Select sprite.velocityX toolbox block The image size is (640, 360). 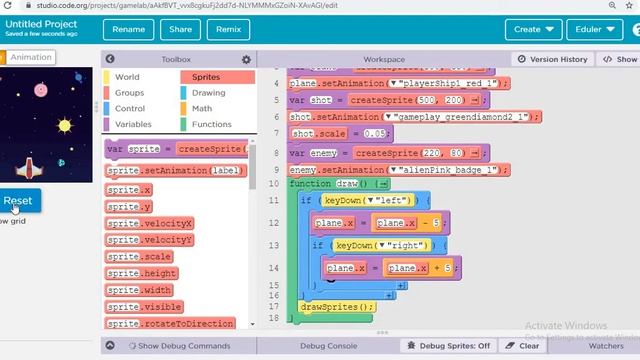pyautogui.click(x=149, y=223)
